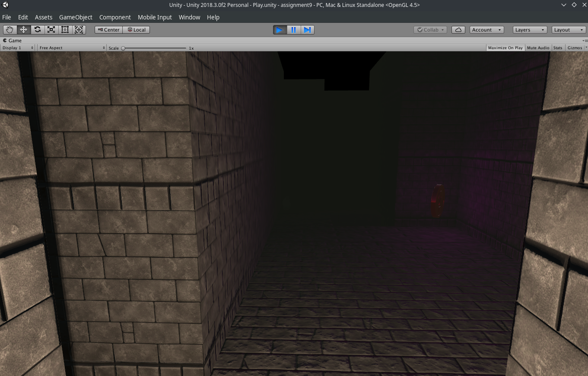Select the Scale tool

(x=51, y=30)
